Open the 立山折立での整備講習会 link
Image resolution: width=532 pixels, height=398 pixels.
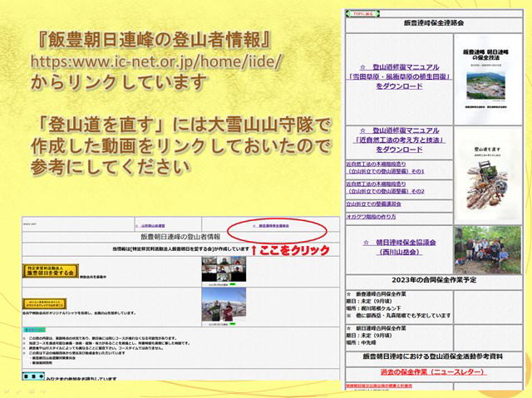[374, 203]
